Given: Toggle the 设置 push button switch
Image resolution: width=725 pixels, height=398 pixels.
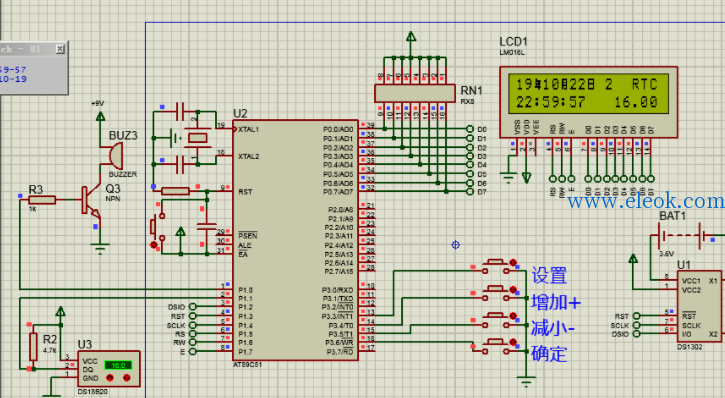Looking at the screenshot, I should [496, 265].
